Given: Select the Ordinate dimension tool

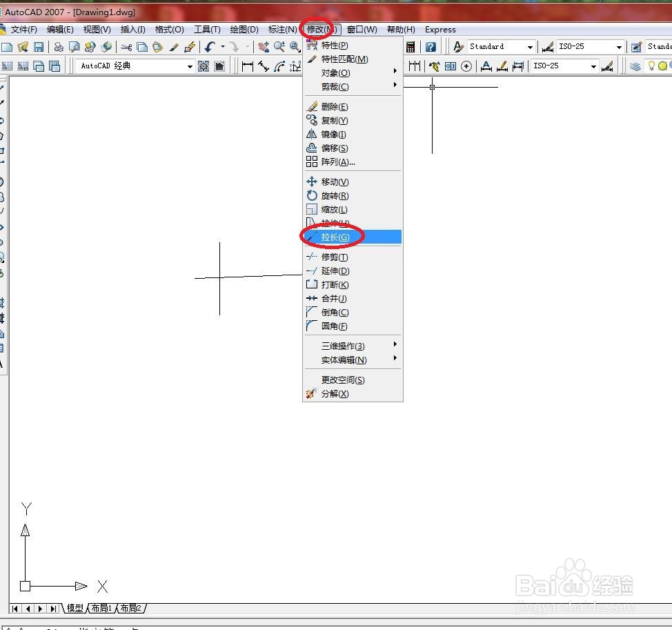Looking at the screenshot, I should pos(295,66).
